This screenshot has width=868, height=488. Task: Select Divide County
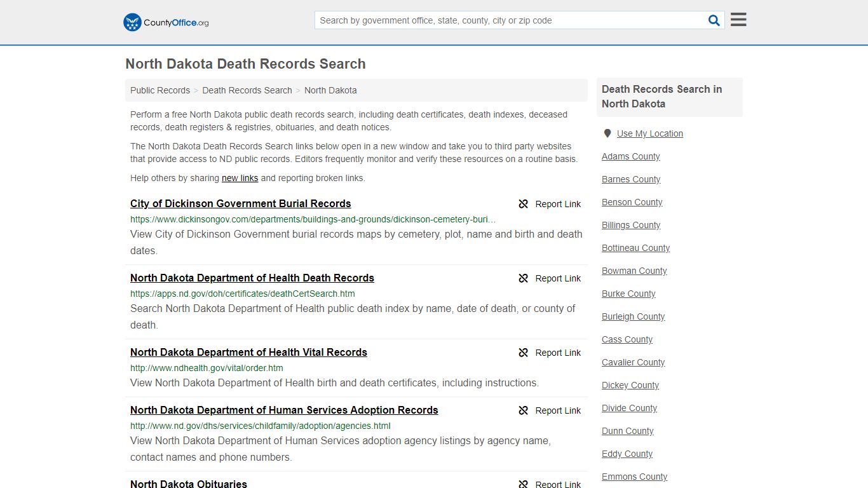coord(630,408)
